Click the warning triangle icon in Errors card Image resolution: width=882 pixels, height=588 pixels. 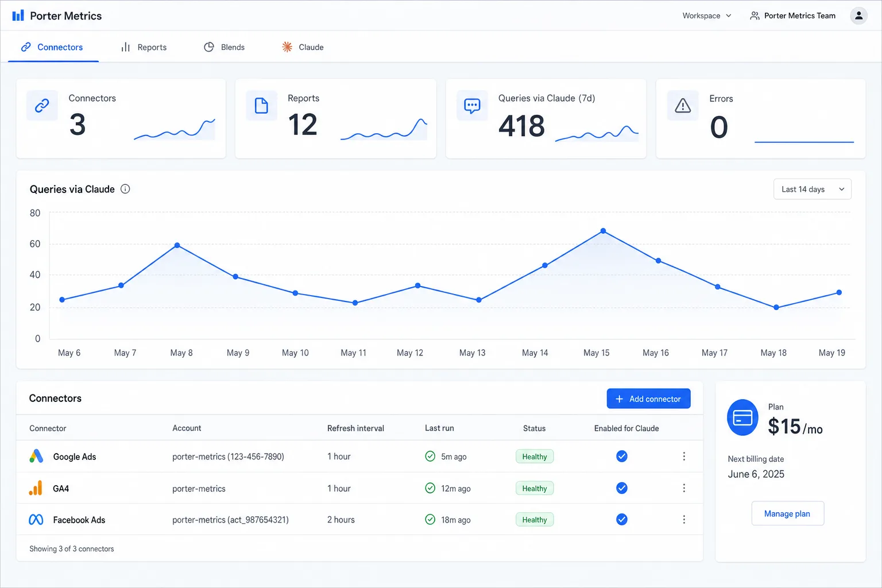coord(683,106)
